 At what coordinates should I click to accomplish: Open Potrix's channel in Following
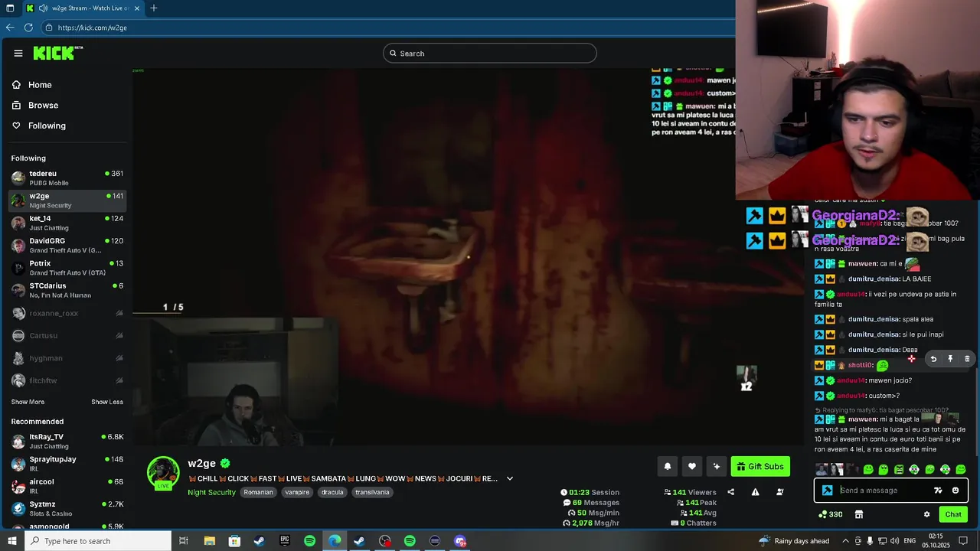(67, 268)
